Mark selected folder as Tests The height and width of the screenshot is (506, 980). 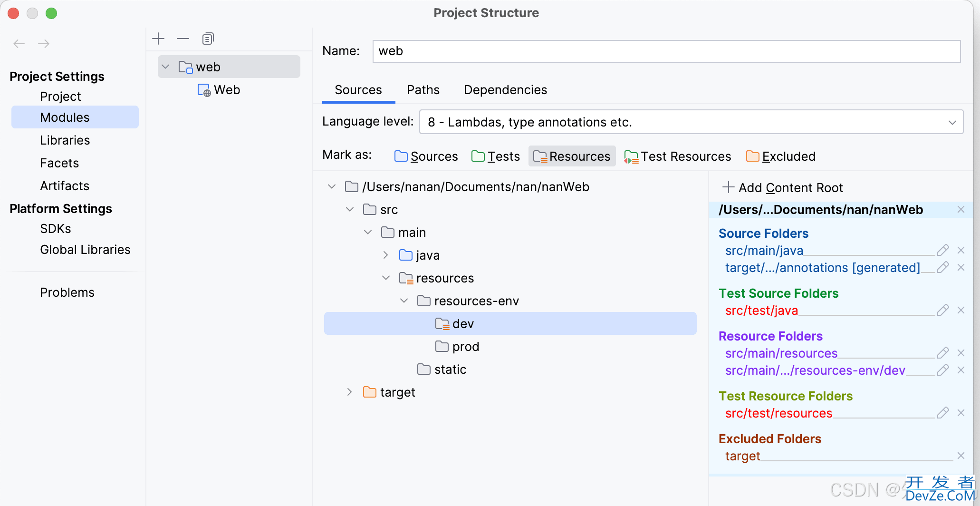coord(495,156)
